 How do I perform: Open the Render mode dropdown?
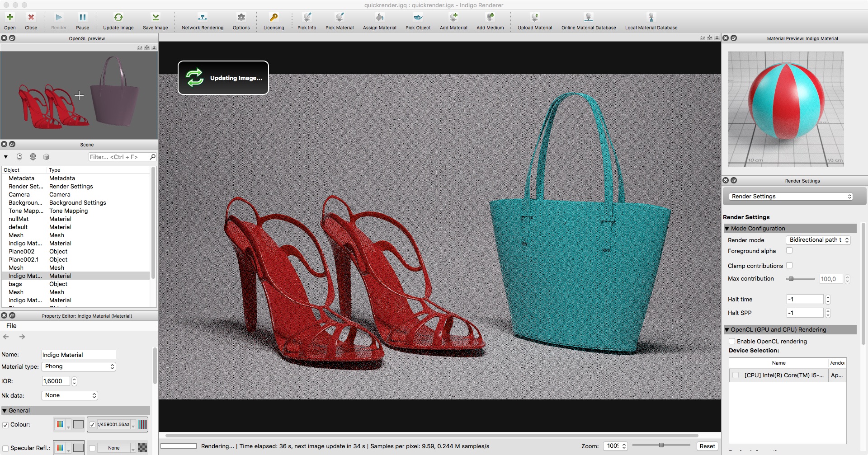[x=818, y=240]
